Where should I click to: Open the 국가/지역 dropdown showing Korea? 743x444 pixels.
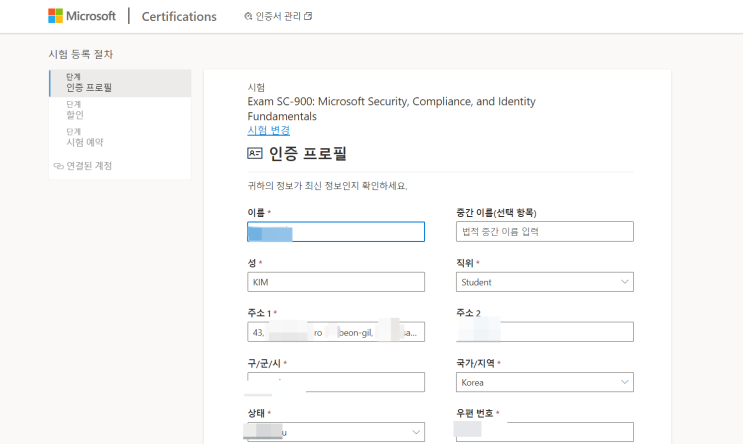tap(544, 382)
